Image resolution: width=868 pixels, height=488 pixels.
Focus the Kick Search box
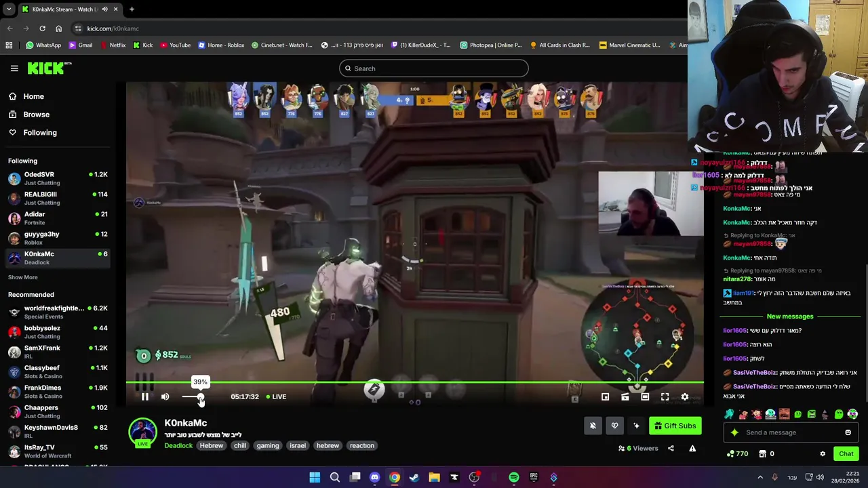434,68
